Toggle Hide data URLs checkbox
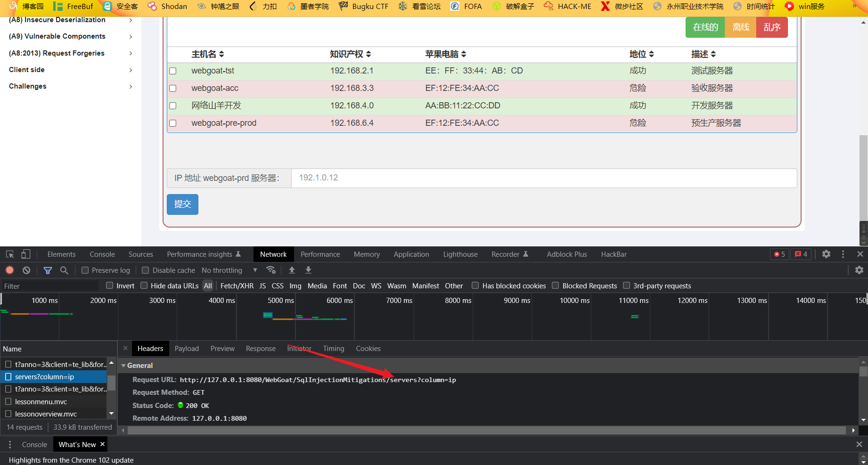The height and width of the screenshot is (465, 868). point(144,286)
